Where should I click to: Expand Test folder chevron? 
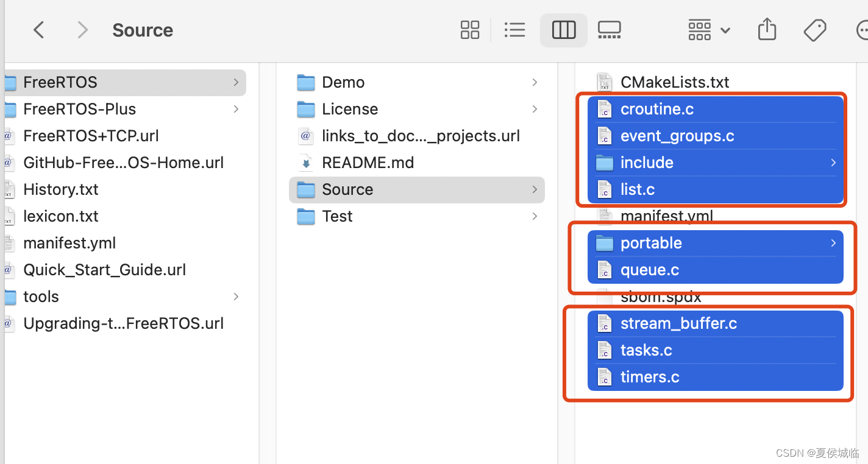535,216
